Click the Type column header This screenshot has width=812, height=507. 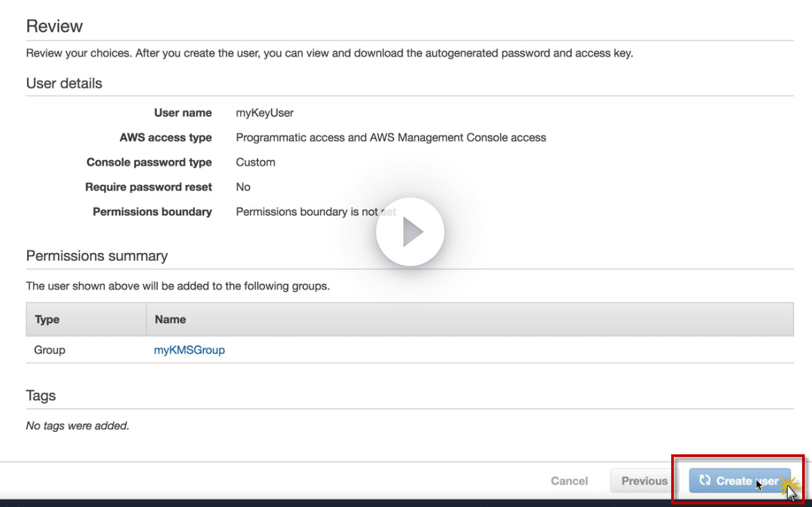click(47, 319)
